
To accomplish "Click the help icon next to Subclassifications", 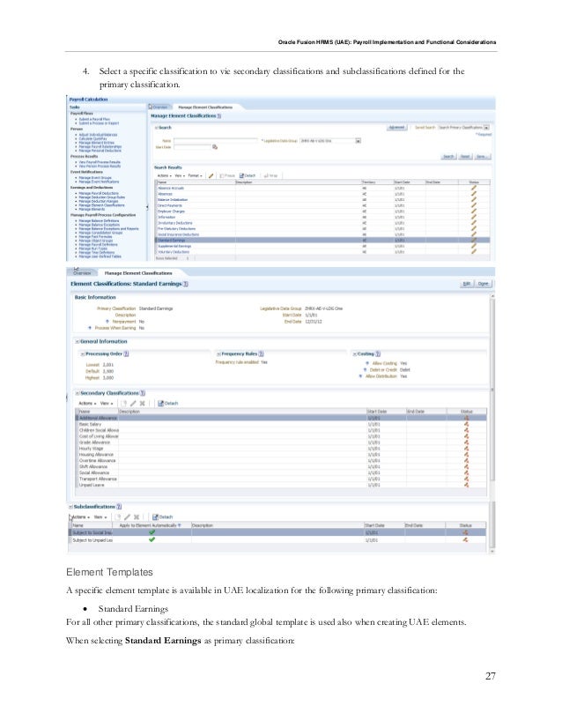I will 119,507.
